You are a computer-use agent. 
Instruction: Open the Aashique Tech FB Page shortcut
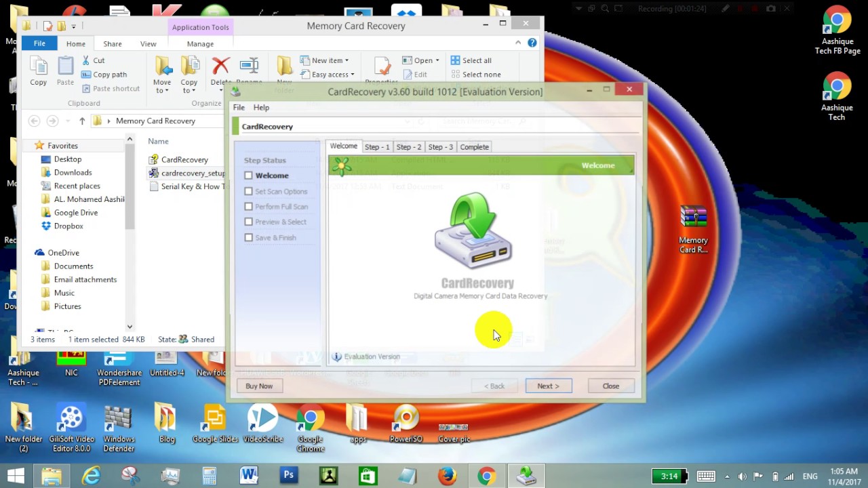click(837, 30)
